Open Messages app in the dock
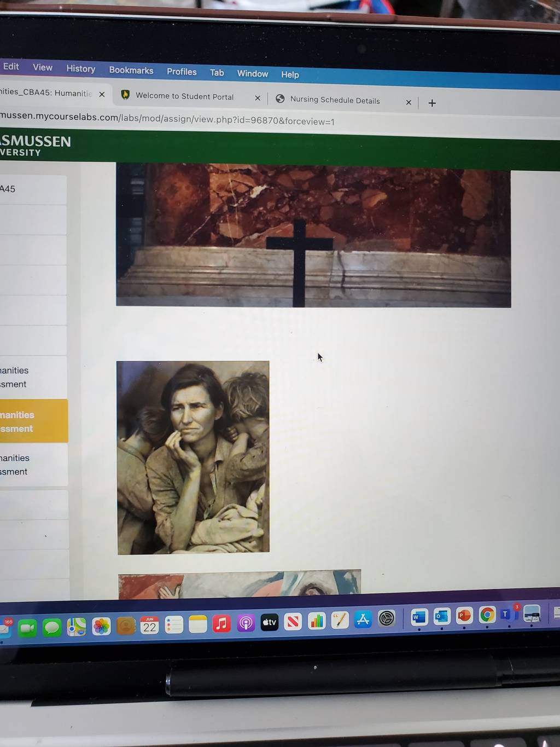The image size is (560, 747). tap(51, 627)
